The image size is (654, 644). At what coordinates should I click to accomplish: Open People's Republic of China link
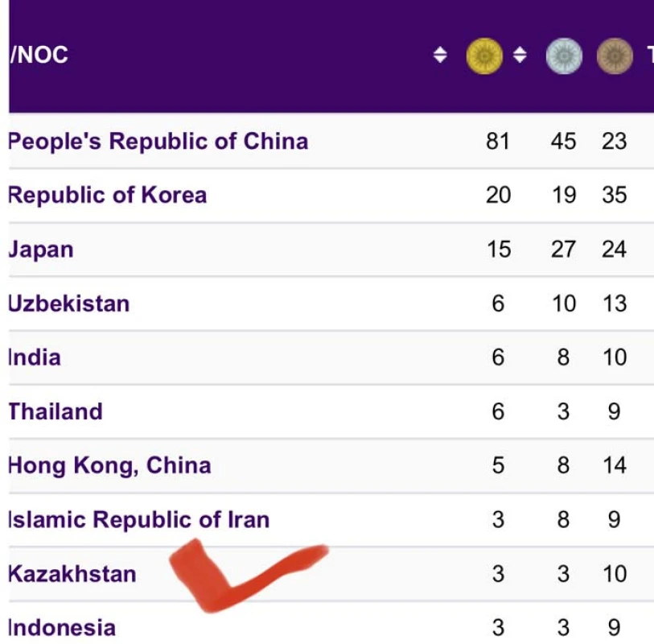pyautogui.click(x=158, y=142)
